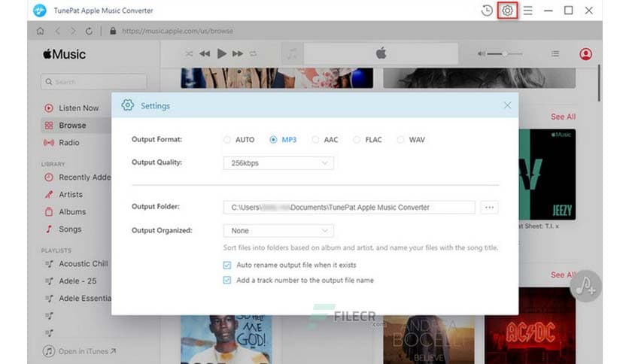
Task: Skip to the previous track
Action: coord(205,53)
